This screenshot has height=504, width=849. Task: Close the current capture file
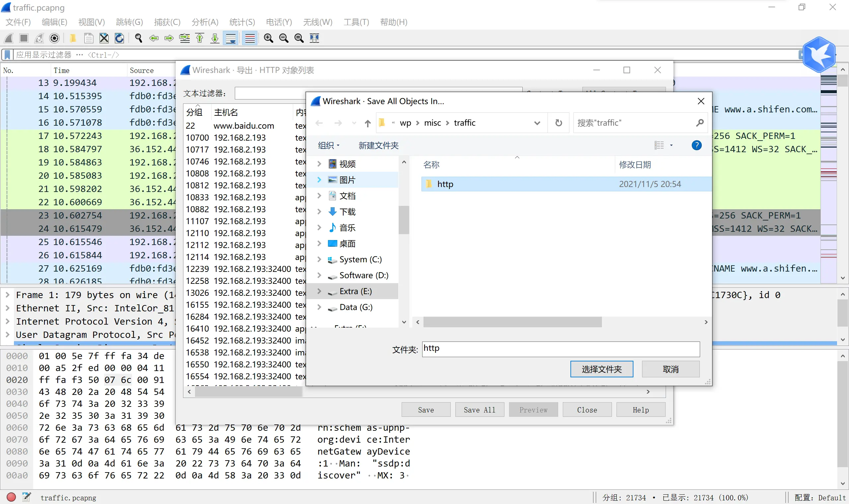(x=104, y=38)
